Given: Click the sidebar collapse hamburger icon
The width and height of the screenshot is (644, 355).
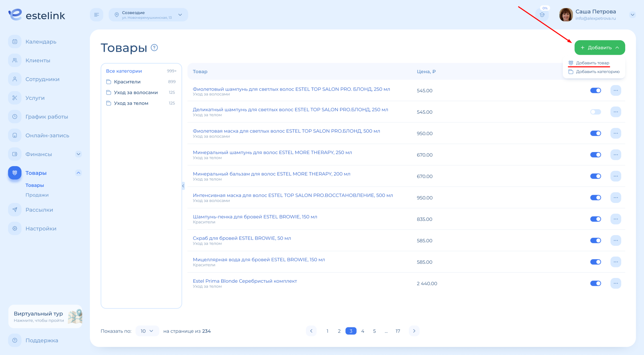Looking at the screenshot, I should (96, 15).
